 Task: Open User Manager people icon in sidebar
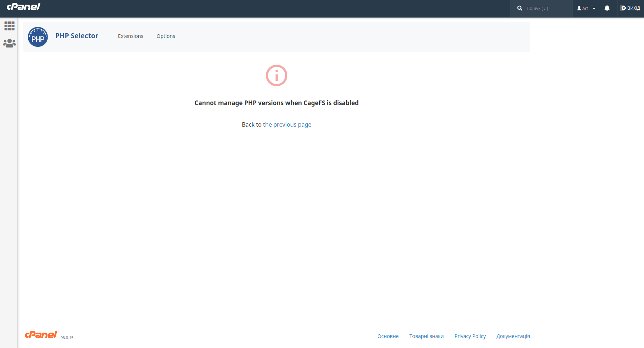(9, 43)
